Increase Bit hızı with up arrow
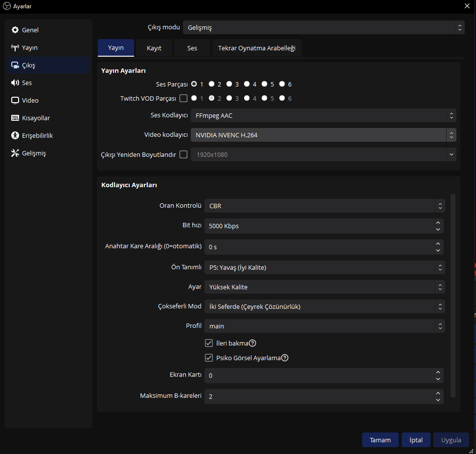The image size is (476, 454). coord(438,223)
